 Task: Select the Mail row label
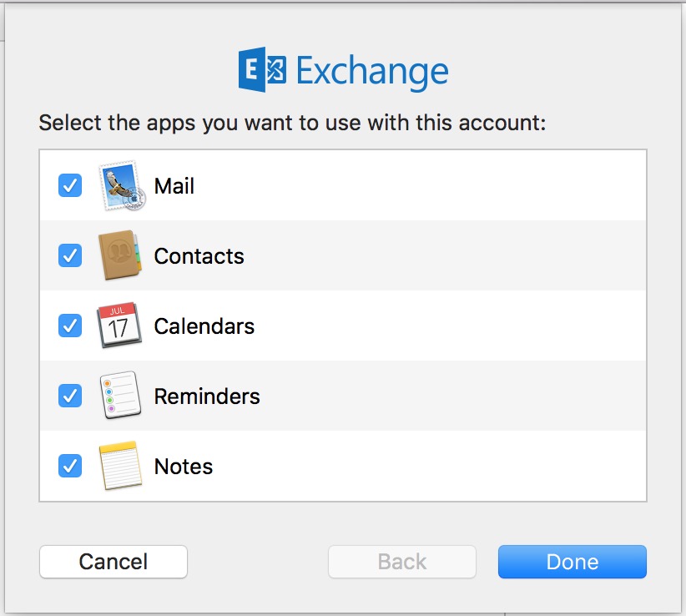point(174,185)
